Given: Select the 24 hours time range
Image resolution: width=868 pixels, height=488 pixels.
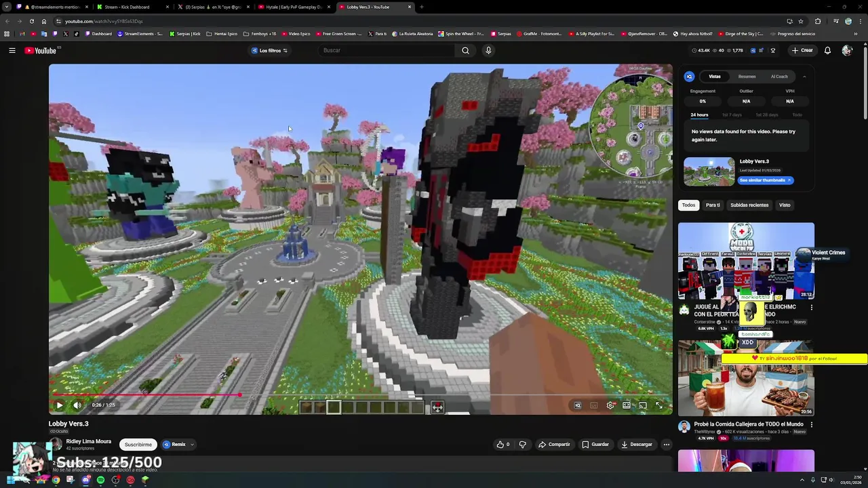Looking at the screenshot, I should click(699, 115).
